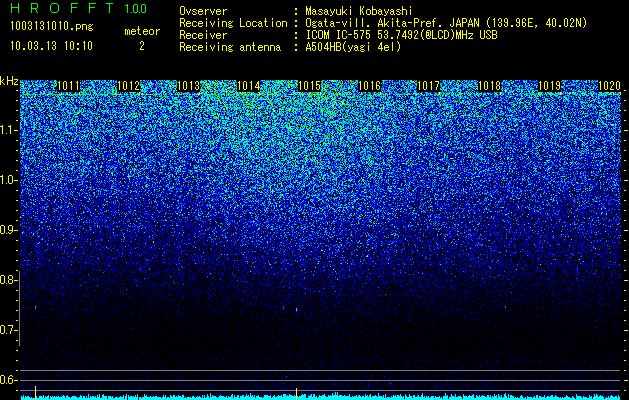This screenshot has width=629, height=400.
Task: Click the cyan signal level strip at bottom
Action: click(320, 397)
